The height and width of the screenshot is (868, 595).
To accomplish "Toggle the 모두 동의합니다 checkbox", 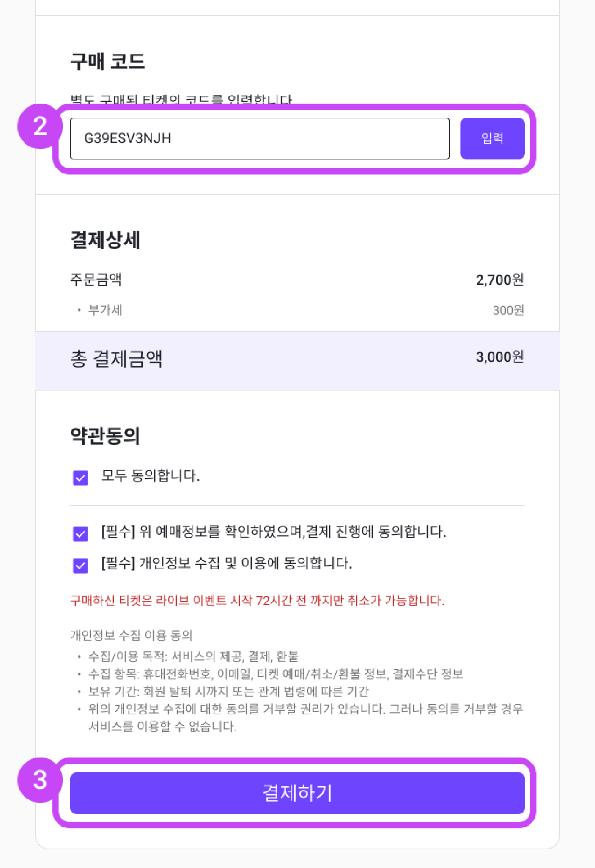I will pyautogui.click(x=80, y=478).
